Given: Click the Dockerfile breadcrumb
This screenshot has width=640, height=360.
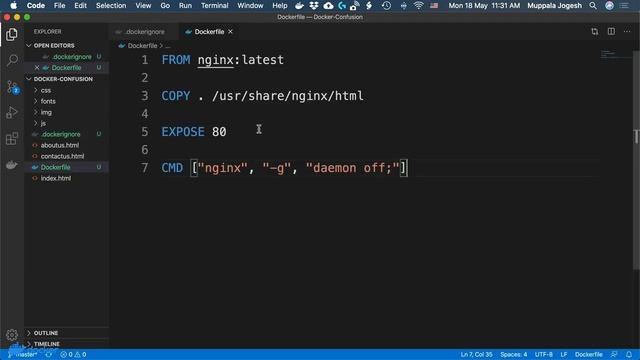Looking at the screenshot, I should (142, 46).
